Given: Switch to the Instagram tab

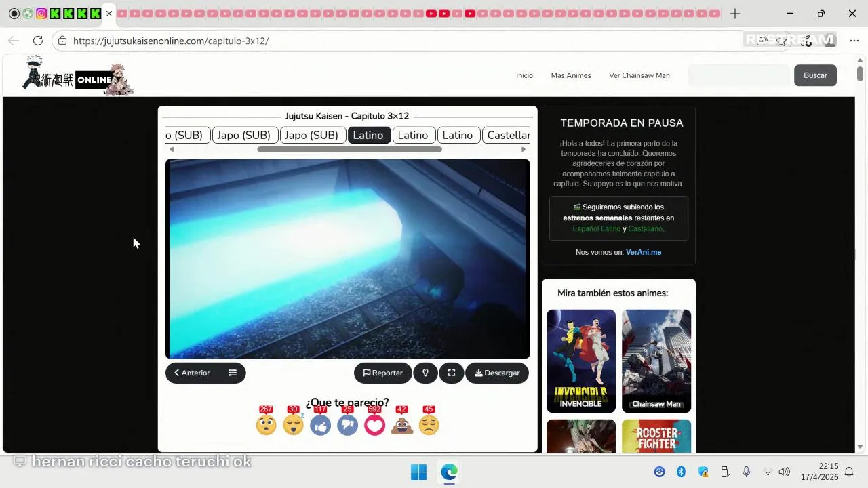Looking at the screenshot, I should (41, 14).
